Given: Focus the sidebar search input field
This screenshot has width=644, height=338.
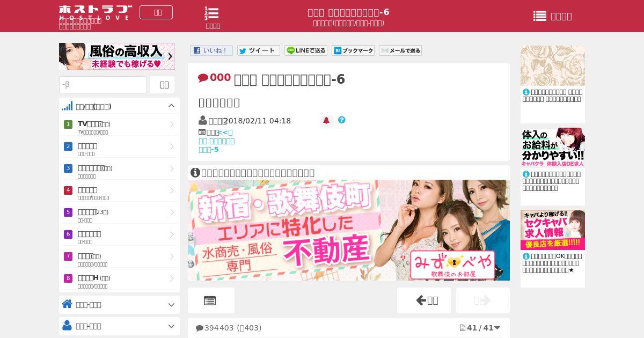Looking at the screenshot, I should [103, 85].
